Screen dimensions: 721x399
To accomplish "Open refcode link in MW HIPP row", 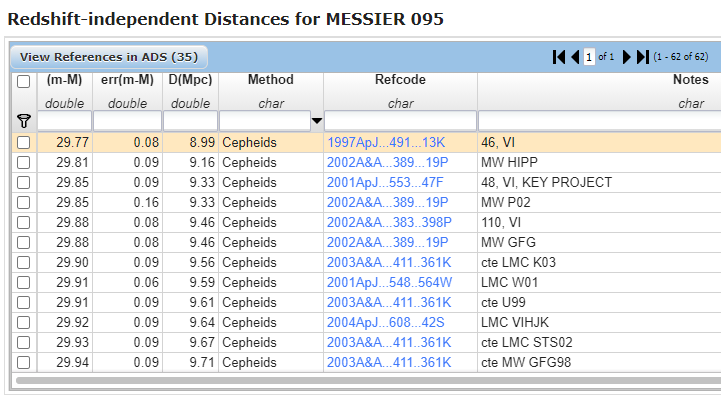I will 387,163.
